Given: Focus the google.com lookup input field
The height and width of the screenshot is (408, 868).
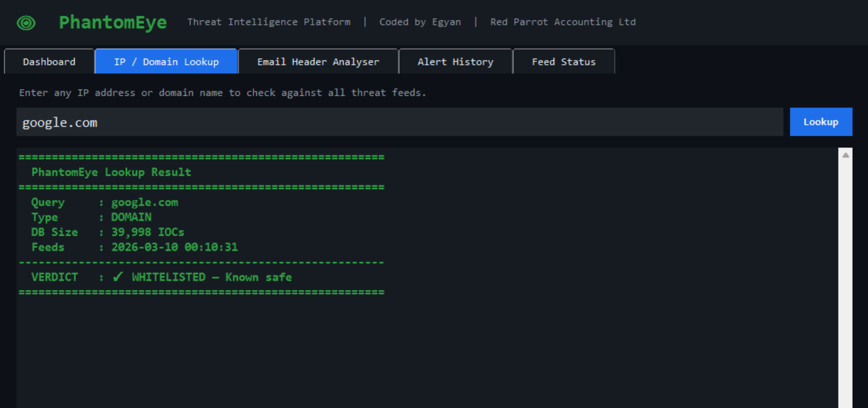Looking at the screenshot, I should [400, 122].
